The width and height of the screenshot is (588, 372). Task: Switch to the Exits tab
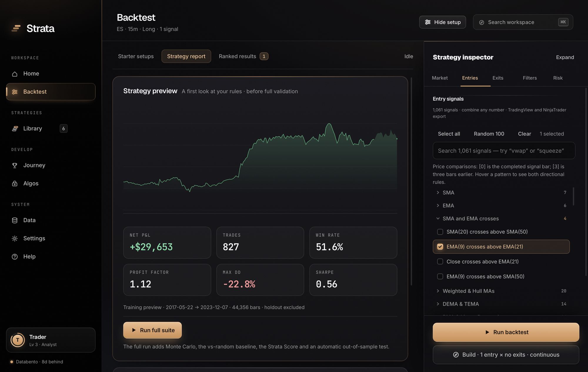click(498, 78)
